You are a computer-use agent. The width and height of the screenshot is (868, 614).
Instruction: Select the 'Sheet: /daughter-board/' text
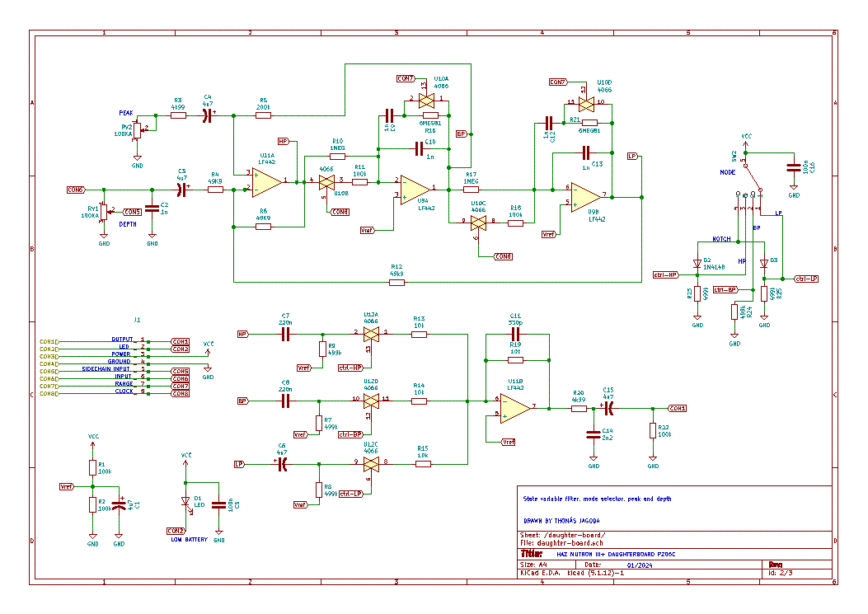click(563, 536)
